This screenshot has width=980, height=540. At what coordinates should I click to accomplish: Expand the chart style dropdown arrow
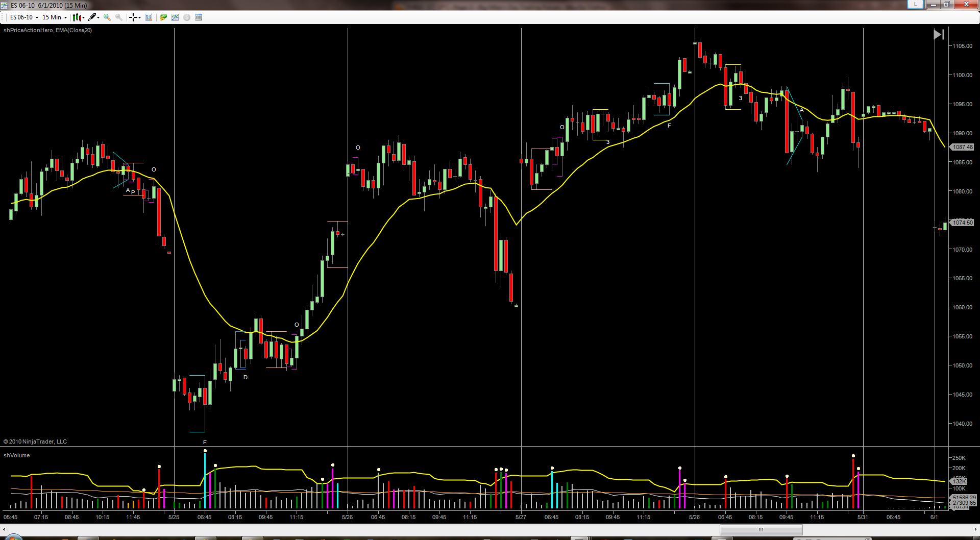83,17
